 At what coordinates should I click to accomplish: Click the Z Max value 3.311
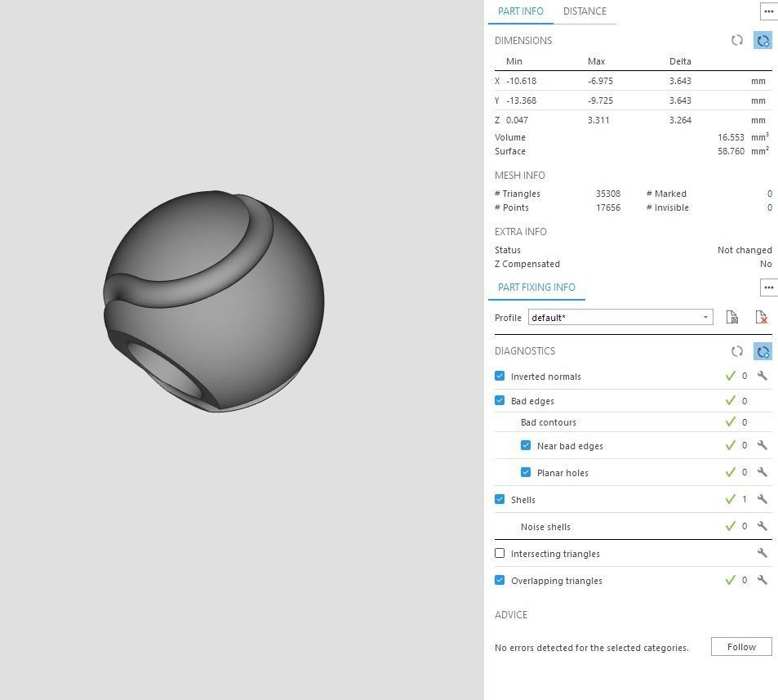pos(598,120)
